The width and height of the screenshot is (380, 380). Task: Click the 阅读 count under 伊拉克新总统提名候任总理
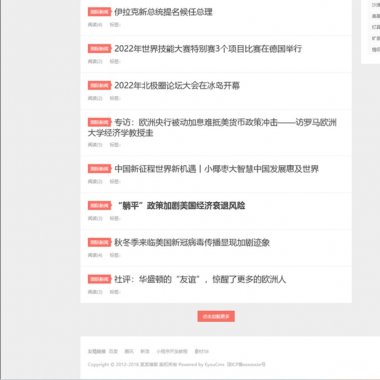[x=95, y=25]
